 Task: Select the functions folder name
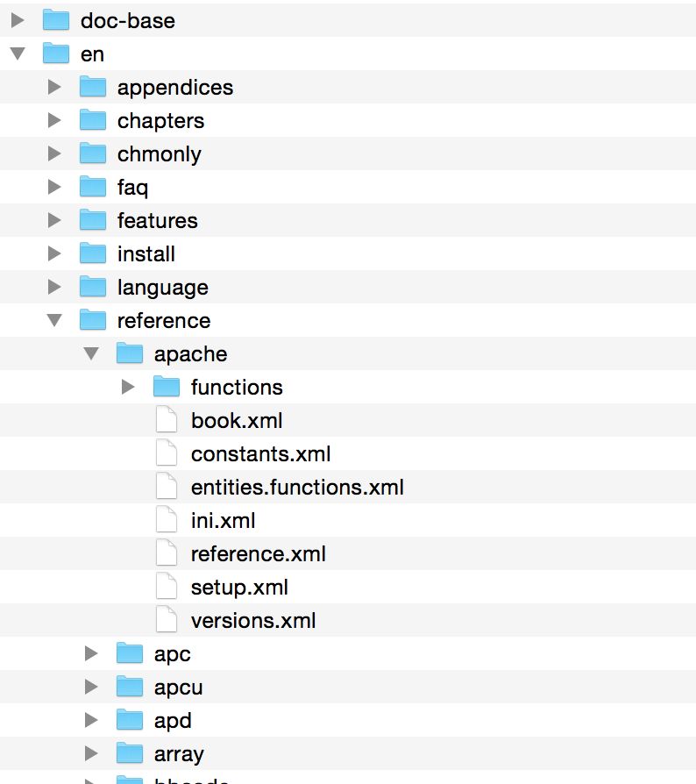click(237, 387)
